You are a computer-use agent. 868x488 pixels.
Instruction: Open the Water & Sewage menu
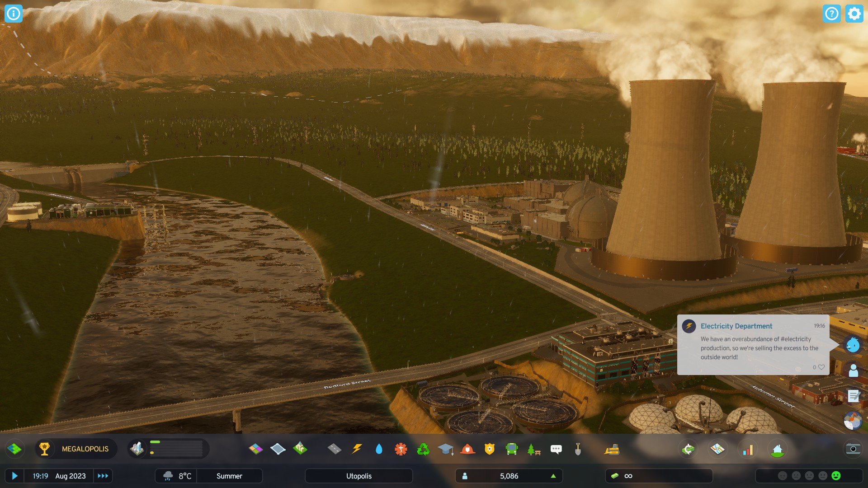(x=379, y=449)
